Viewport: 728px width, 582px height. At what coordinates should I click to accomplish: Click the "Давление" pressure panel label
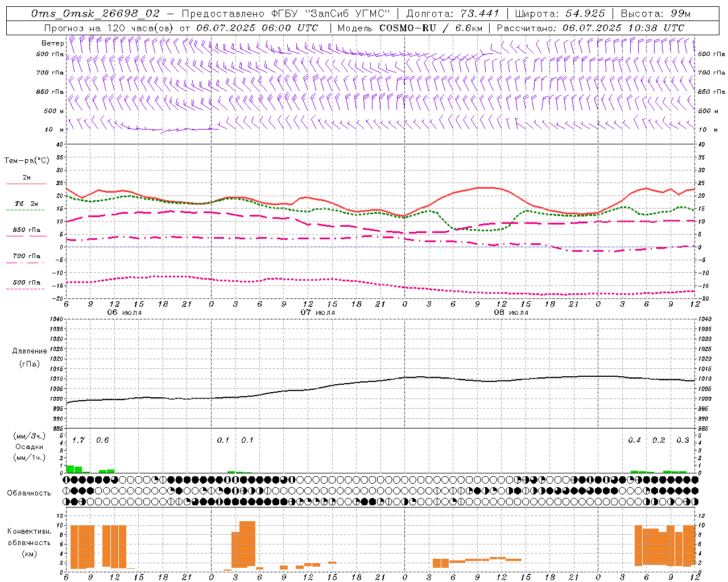30,351
